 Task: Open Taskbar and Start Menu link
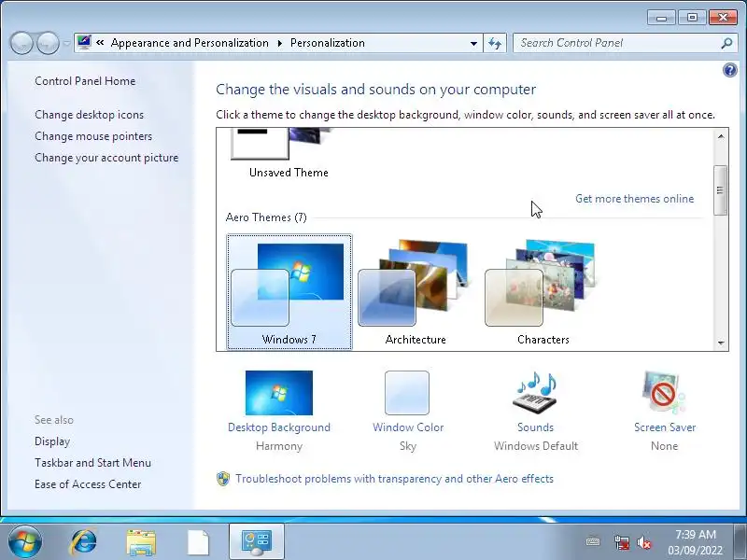pyautogui.click(x=92, y=463)
